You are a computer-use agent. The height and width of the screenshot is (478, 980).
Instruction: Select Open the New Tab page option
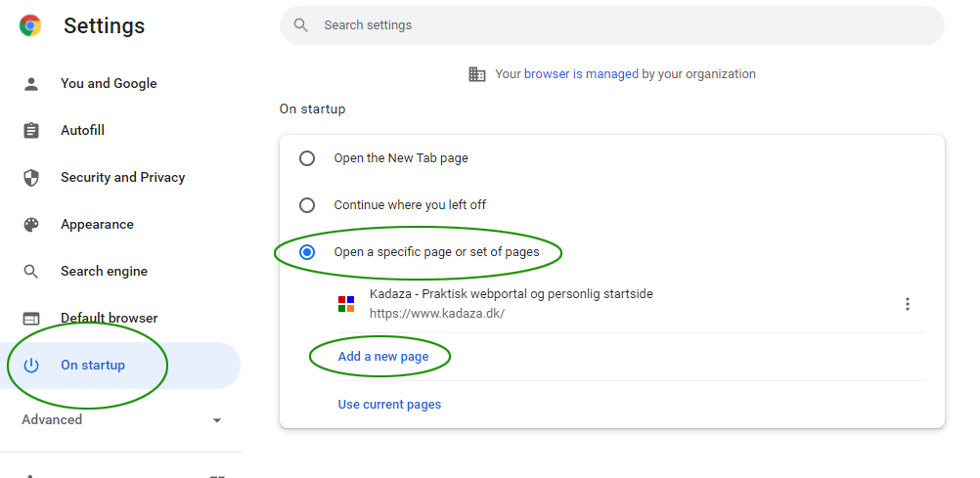tap(307, 158)
